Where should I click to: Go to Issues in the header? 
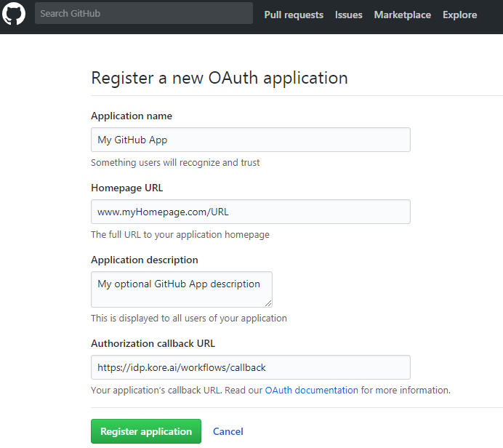(348, 15)
